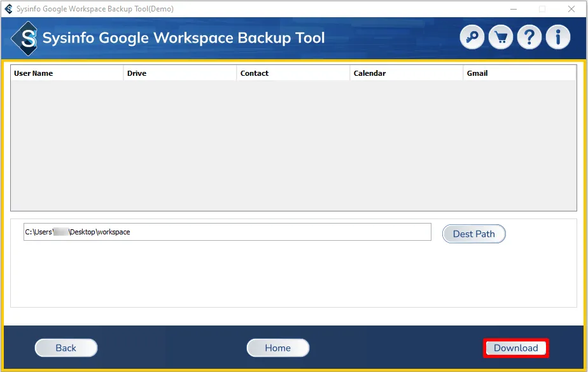Select the Contact column header

[x=293, y=73]
